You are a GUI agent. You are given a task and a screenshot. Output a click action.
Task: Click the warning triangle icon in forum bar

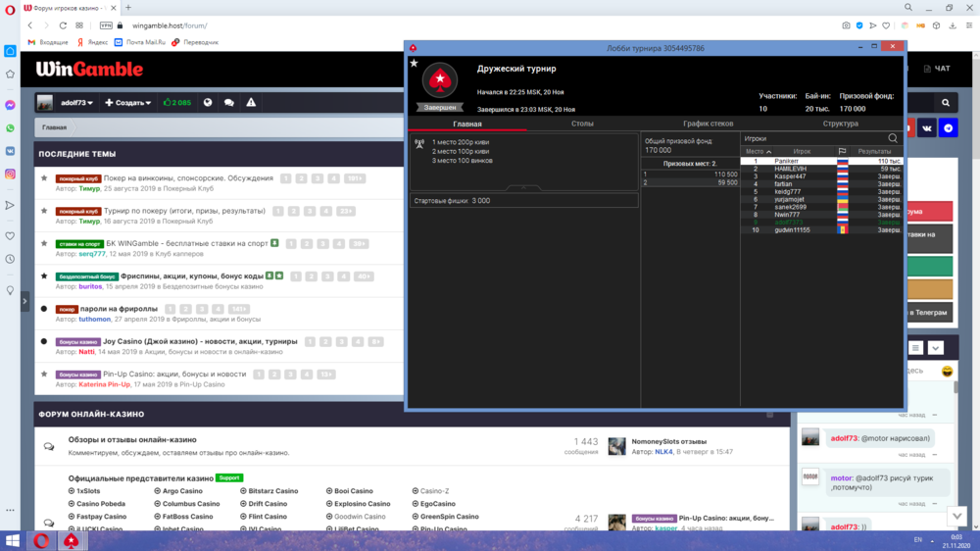[252, 102]
